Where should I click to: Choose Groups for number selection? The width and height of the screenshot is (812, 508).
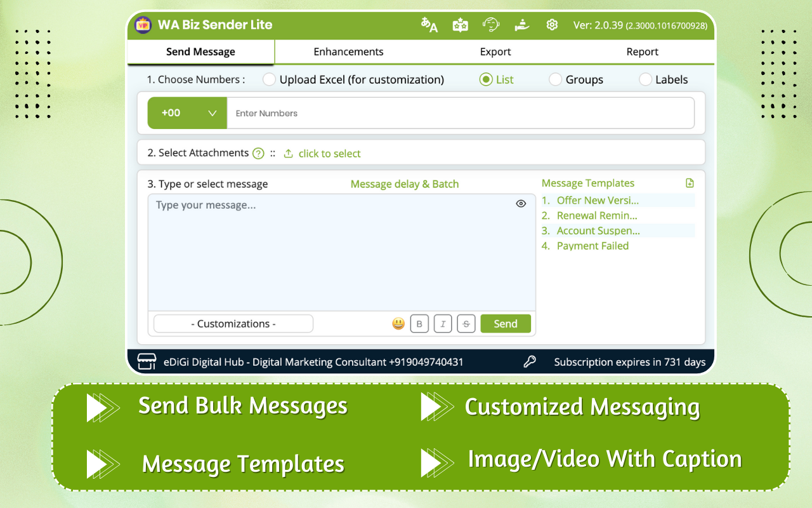(x=556, y=79)
